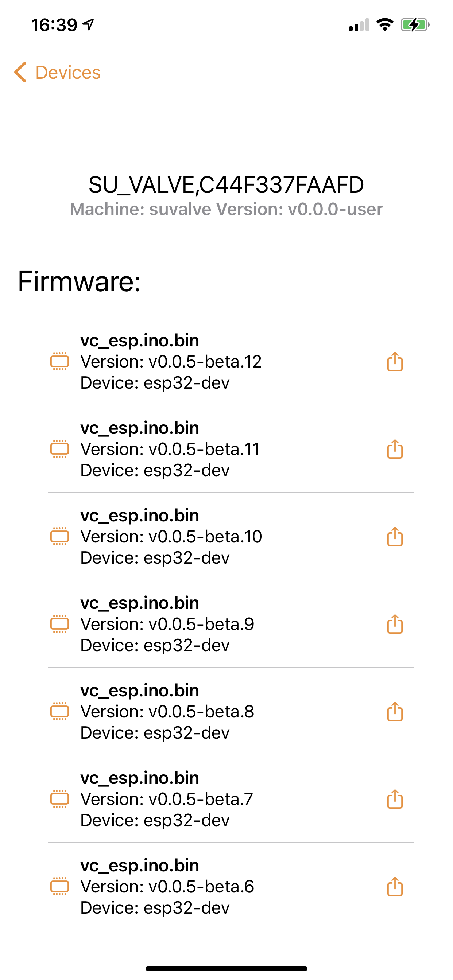This screenshot has height=980, width=453.
Task: Go back to Devices list
Action: pyautogui.click(x=58, y=72)
